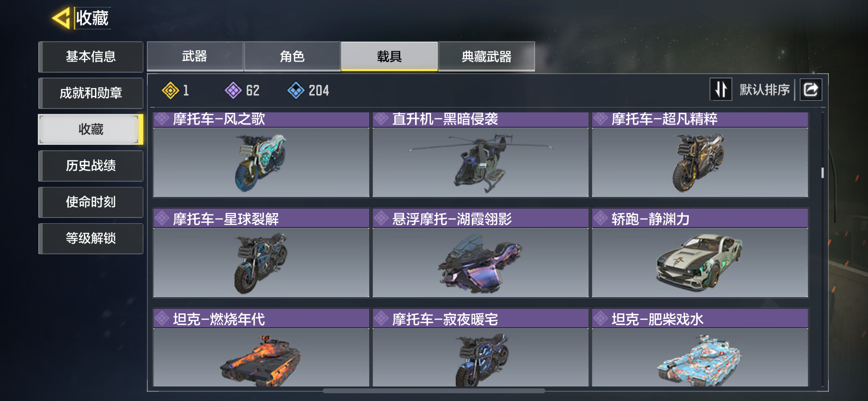This screenshot has height=401, width=868.
Task: Select the 悬浮摩托-湖霞翎影 hover bike thumbnail
Action: point(480,262)
